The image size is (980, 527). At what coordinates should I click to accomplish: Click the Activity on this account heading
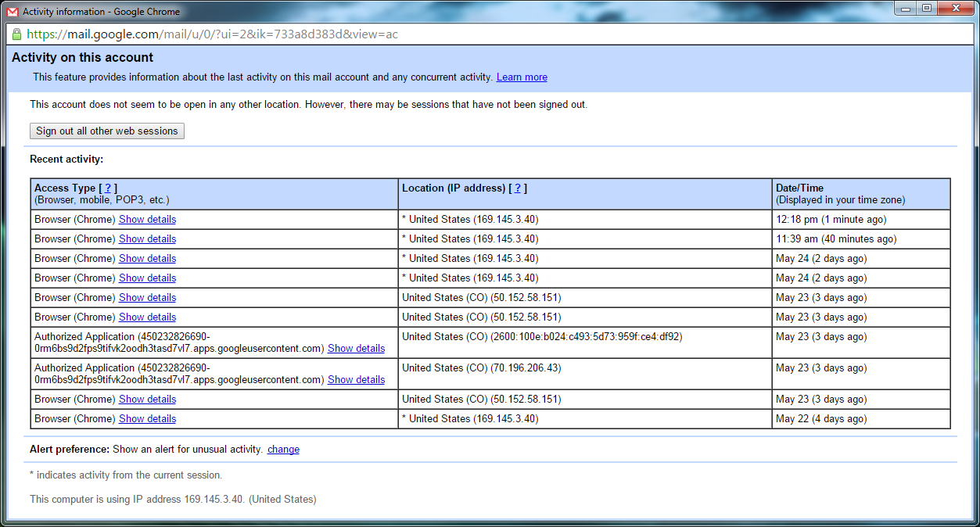click(82, 58)
